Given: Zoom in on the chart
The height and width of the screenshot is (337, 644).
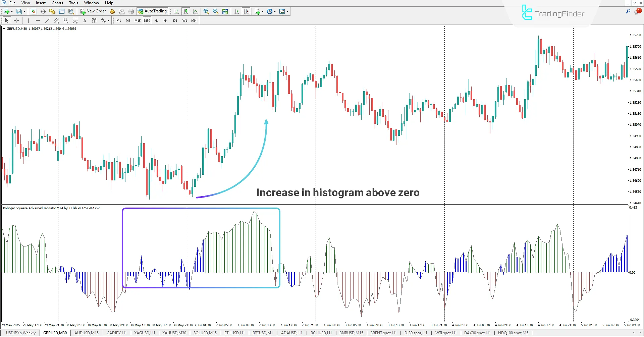Looking at the screenshot, I should 206,11.
